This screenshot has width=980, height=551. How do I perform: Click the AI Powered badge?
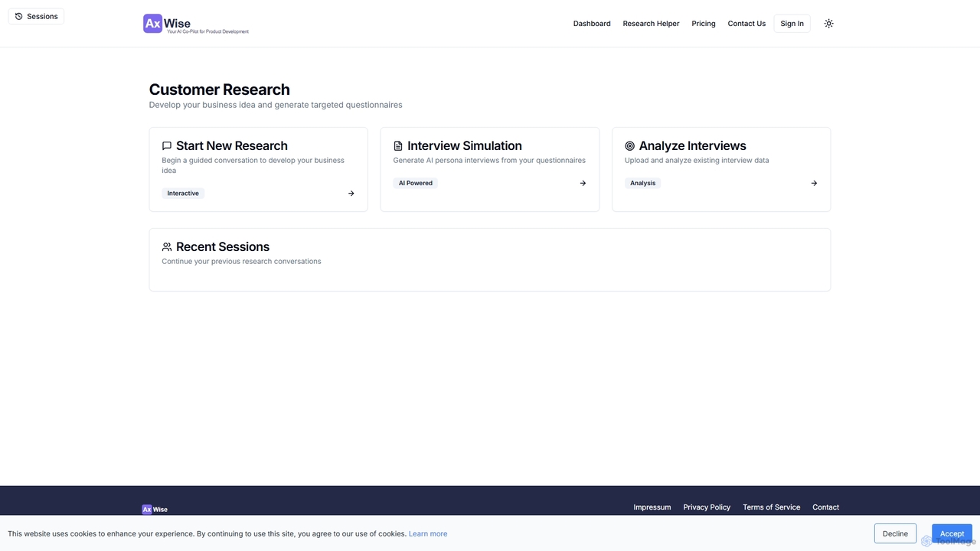(416, 183)
